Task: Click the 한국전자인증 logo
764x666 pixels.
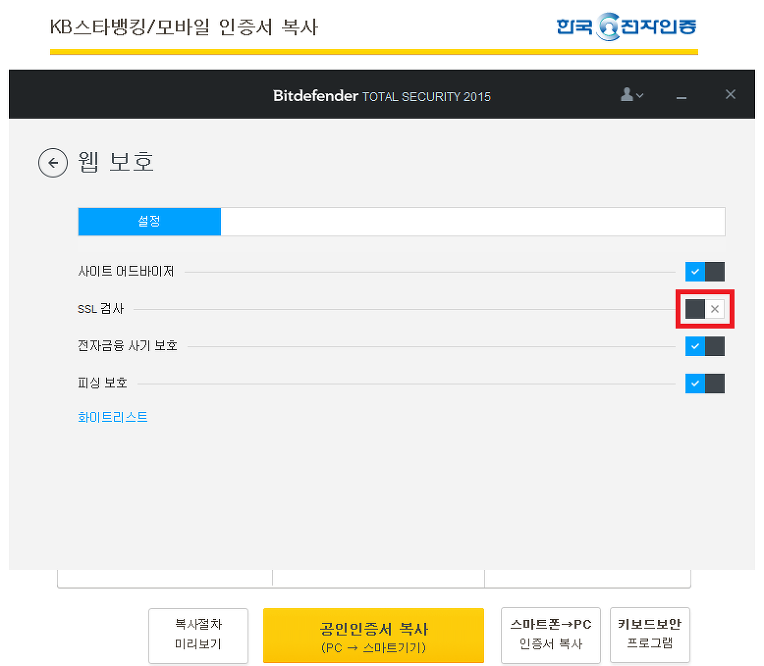Action: [626, 27]
